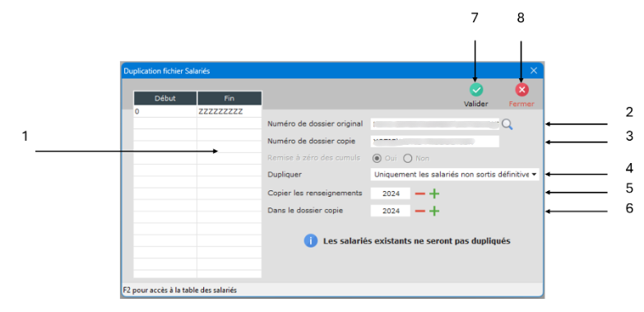Click the red Fermer cross icon

(x=522, y=90)
